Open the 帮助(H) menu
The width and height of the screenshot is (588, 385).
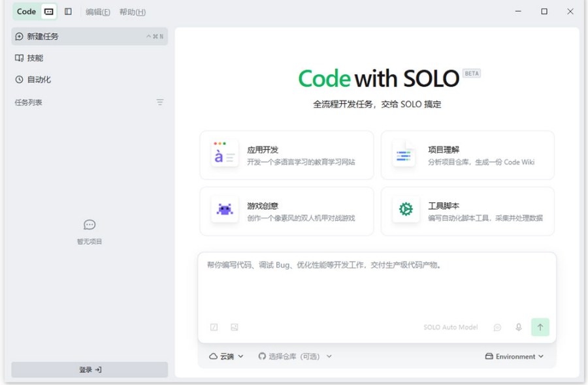[x=133, y=12]
